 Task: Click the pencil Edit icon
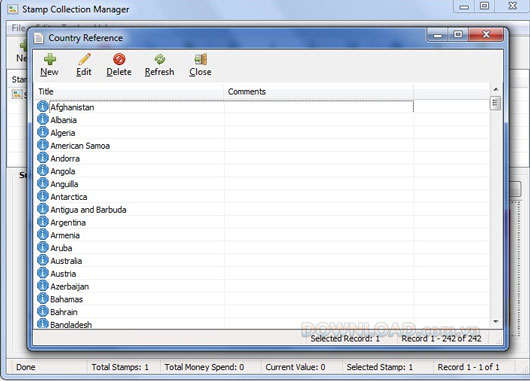[x=84, y=59]
